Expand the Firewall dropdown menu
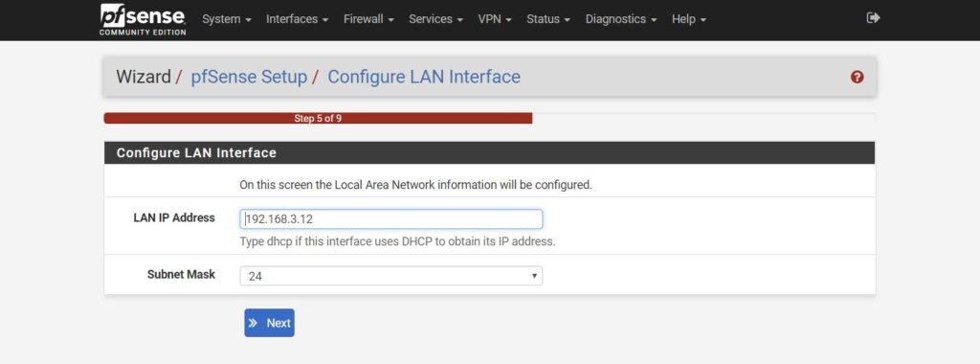The width and height of the screenshot is (980, 364). 368,19
